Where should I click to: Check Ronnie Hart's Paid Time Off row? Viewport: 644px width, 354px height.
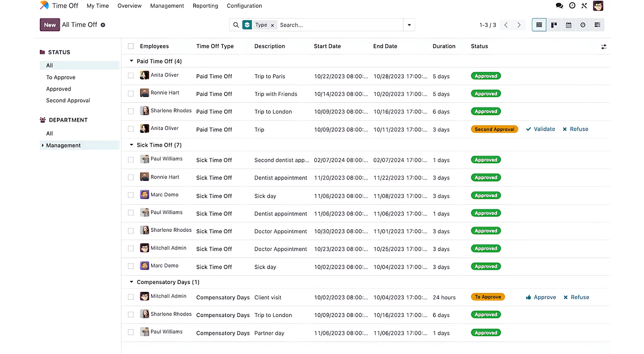pos(131,94)
